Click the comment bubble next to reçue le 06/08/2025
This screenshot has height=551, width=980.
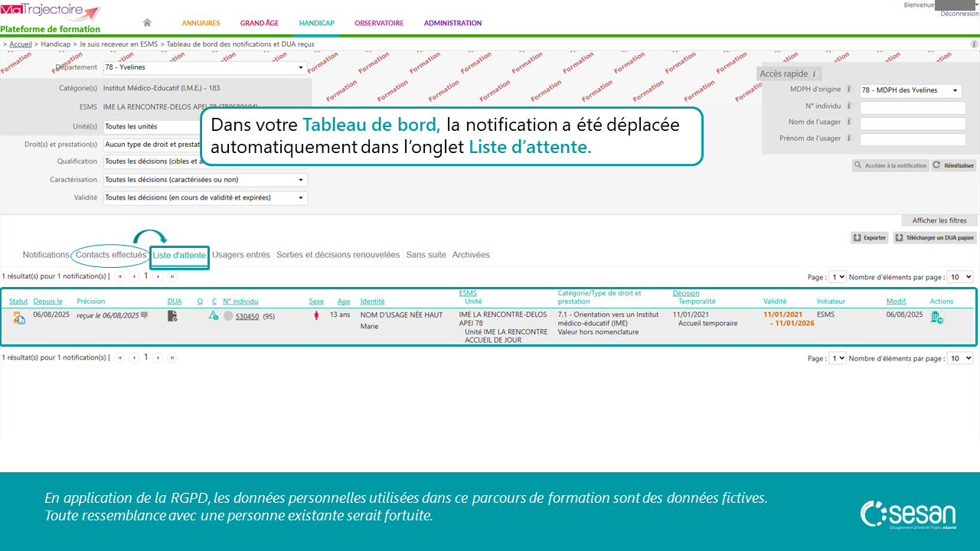(145, 315)
